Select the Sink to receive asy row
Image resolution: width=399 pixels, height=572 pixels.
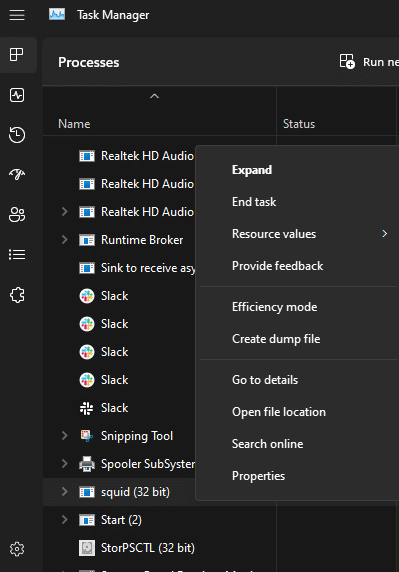click(x=148, y=268)
